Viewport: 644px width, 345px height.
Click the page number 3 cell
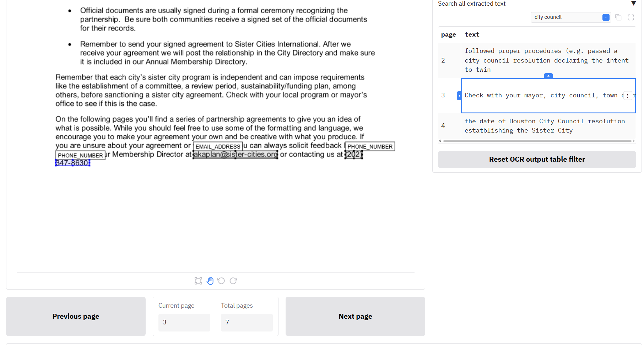click(x=449, y=95)
